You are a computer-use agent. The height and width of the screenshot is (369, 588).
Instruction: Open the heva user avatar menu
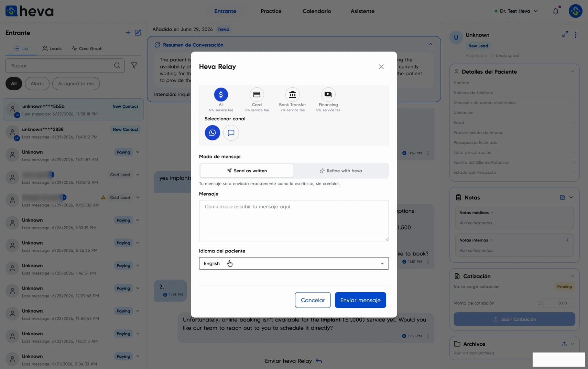pos(575,11)
